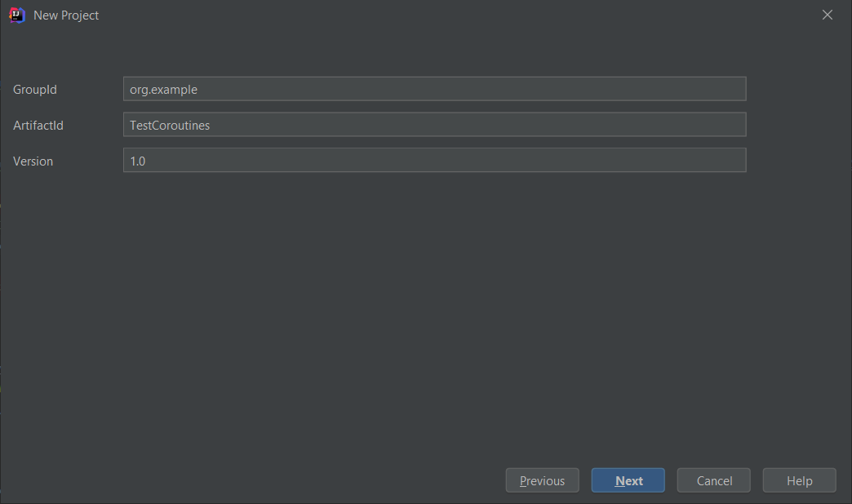Click the IntelliJ IDEA logo icon
The image size is (852, 504).
click(x=17, y=15)
